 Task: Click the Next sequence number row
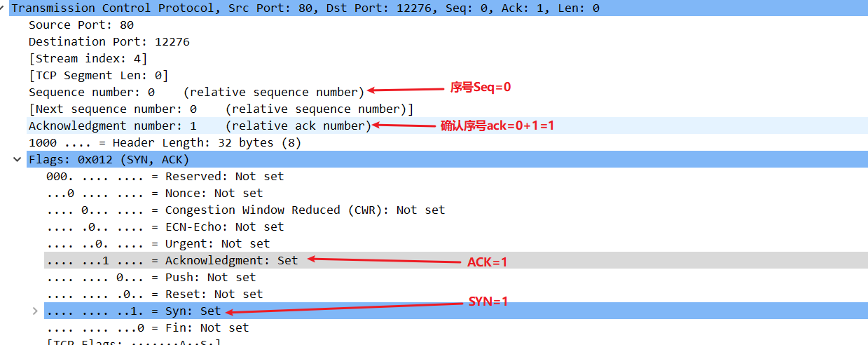tap(221, 109)
